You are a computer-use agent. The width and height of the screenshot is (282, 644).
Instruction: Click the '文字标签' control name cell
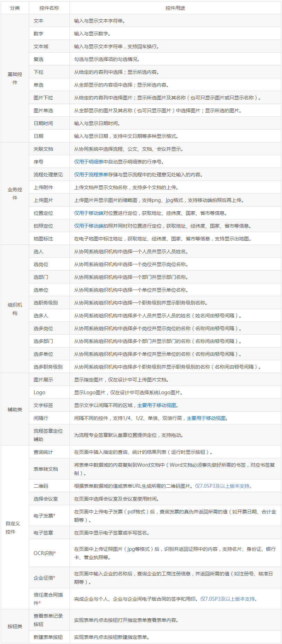49,405
